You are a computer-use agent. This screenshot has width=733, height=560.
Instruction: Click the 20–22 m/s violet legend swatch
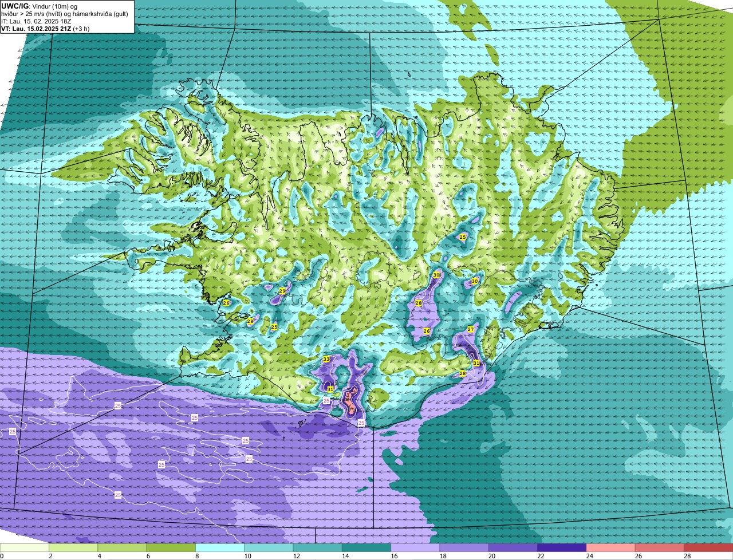click(513, 548)
